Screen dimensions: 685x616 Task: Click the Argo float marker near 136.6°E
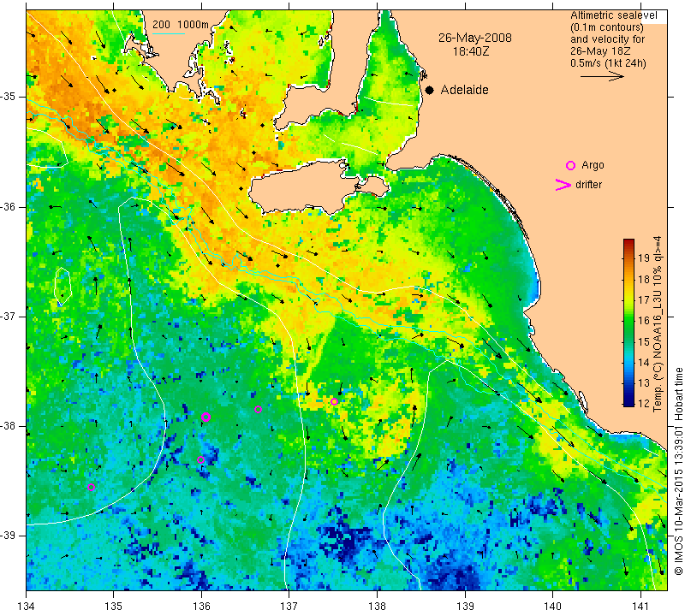(259, 410)
